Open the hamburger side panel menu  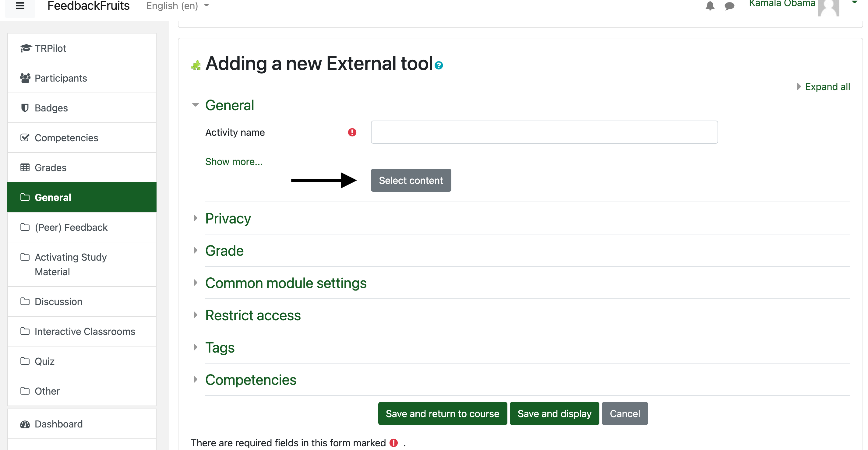tap(20, 6)
